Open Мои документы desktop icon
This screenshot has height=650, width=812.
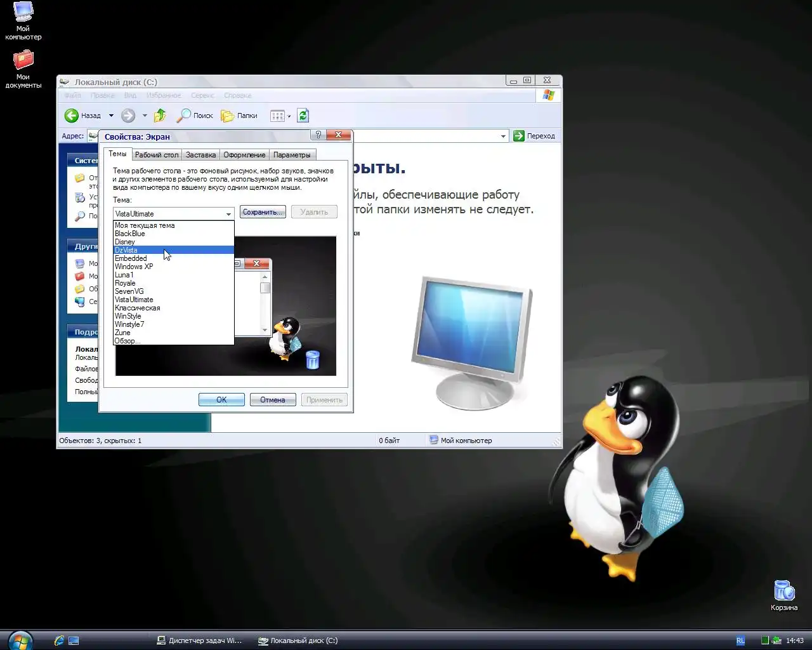[23, 69]
